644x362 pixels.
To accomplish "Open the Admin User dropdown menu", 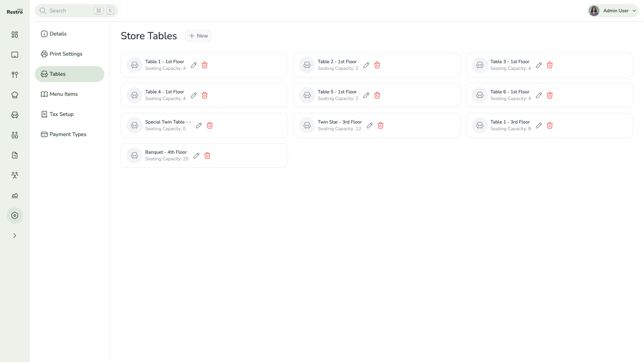I will click(613, 11).
